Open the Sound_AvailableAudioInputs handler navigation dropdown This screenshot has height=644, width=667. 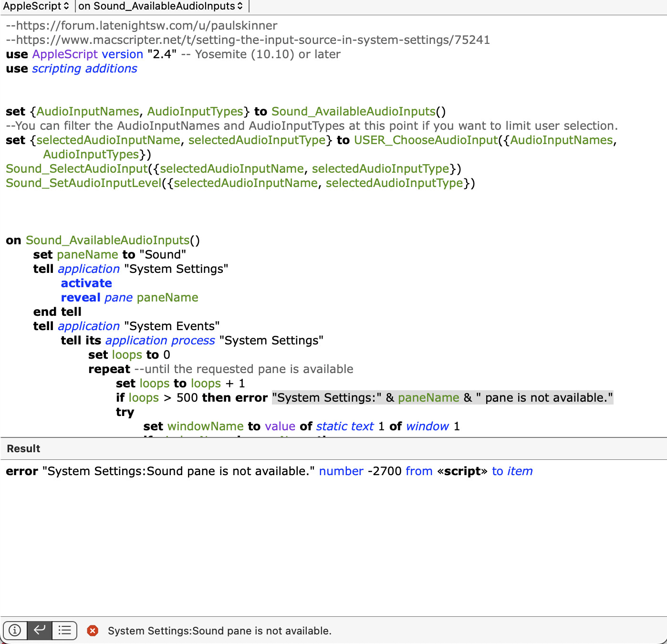pos(161,6)
